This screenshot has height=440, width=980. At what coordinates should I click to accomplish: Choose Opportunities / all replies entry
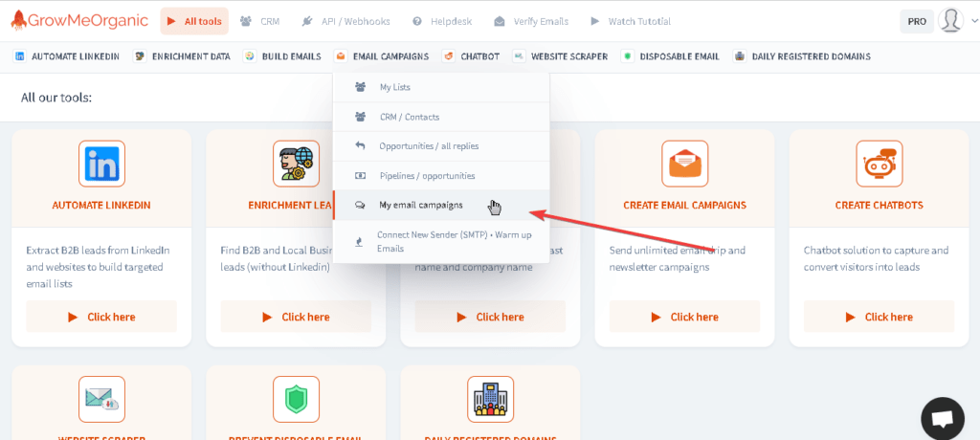coord(441,146)
